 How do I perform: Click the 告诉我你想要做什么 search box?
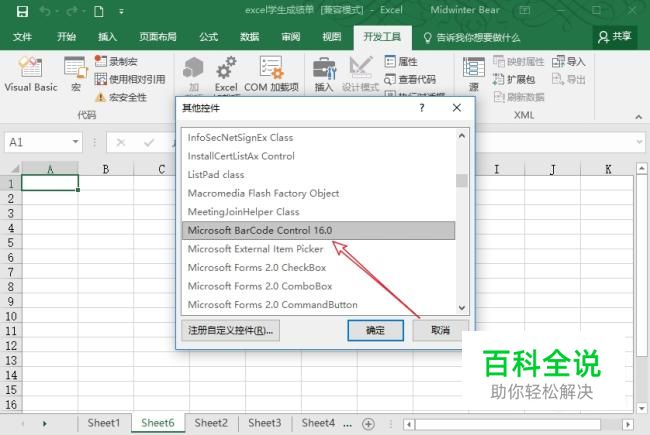[472, 38]
